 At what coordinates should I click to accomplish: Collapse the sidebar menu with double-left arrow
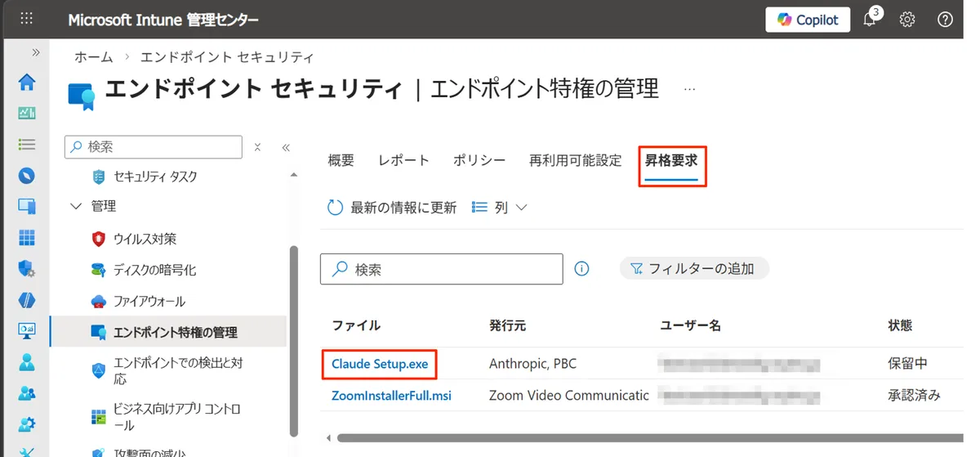click(x=286, y=148)
